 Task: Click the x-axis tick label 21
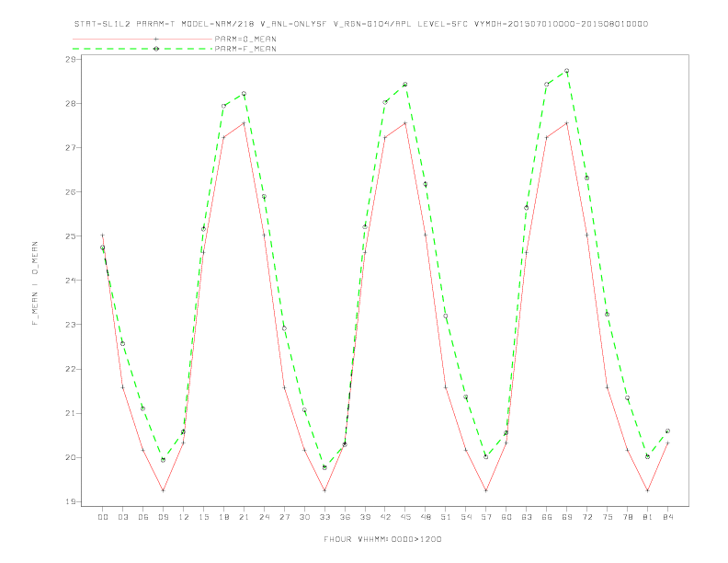coord(244,517)
